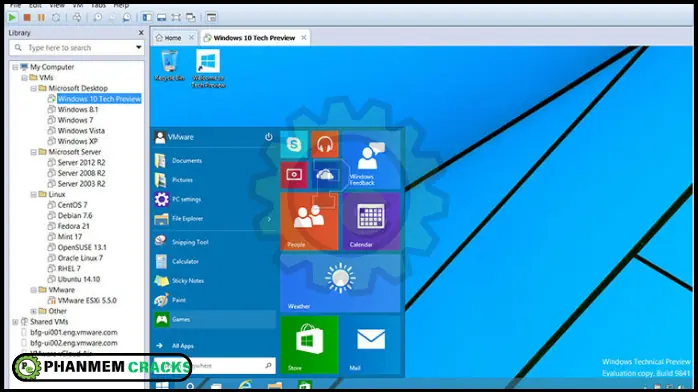The height and width of the screenshot is (392, 698).
Task: Open Games from the Start menu
Action: [x=214, y=319]
